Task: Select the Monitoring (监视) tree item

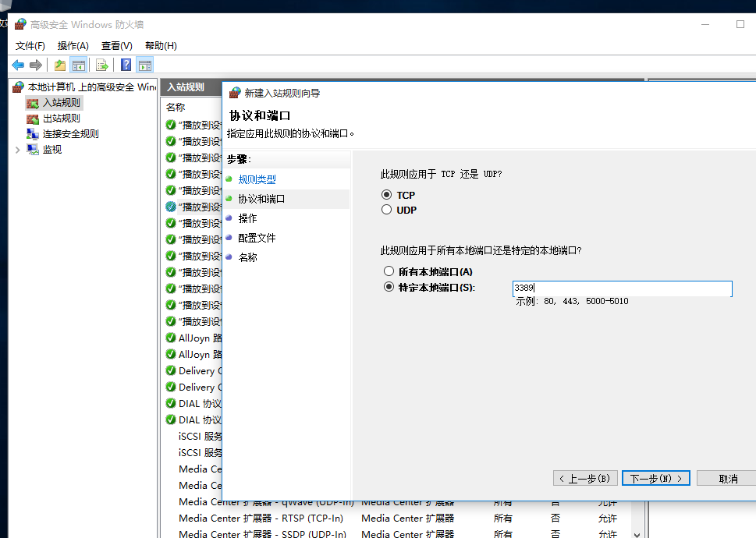Action: coord(52,149)
